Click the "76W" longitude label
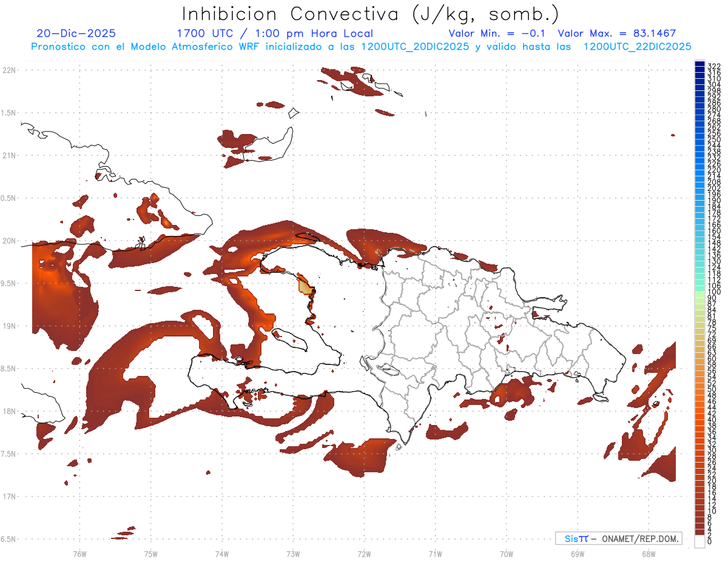The height and width of the screenshot is (562, 728). coord(79,554)
